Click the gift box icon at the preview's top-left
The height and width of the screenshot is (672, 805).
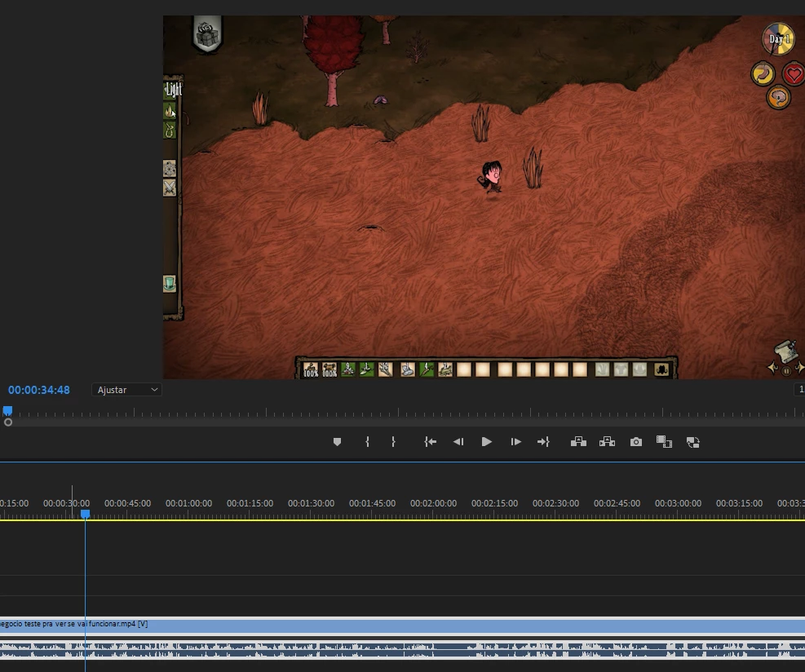pos(207,35)
